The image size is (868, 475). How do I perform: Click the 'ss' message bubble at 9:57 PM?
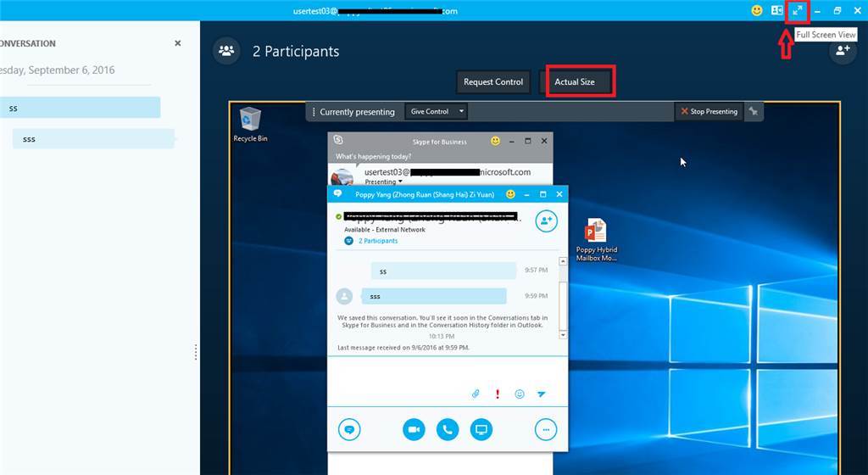click(443, 271)
